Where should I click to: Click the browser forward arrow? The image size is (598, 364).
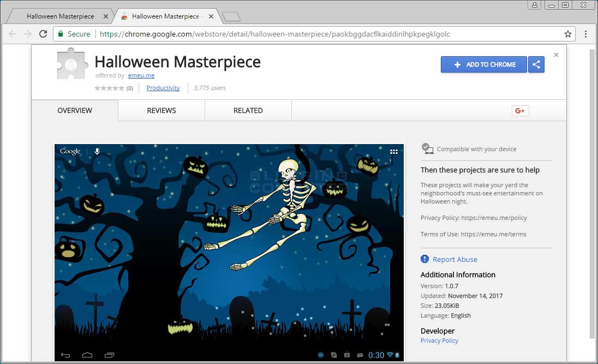pyautogui.click(x=27, y=34)
